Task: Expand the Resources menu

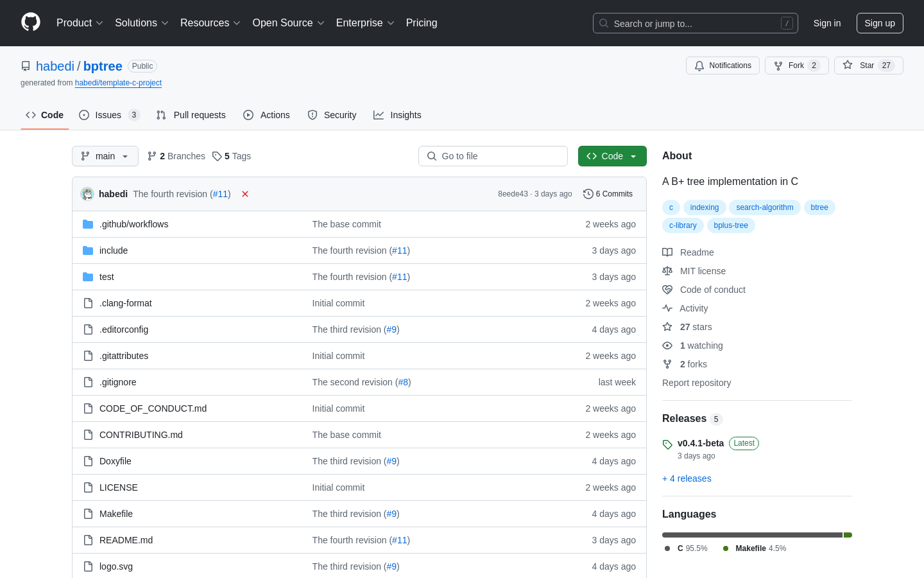Action: tap(210, 23)
